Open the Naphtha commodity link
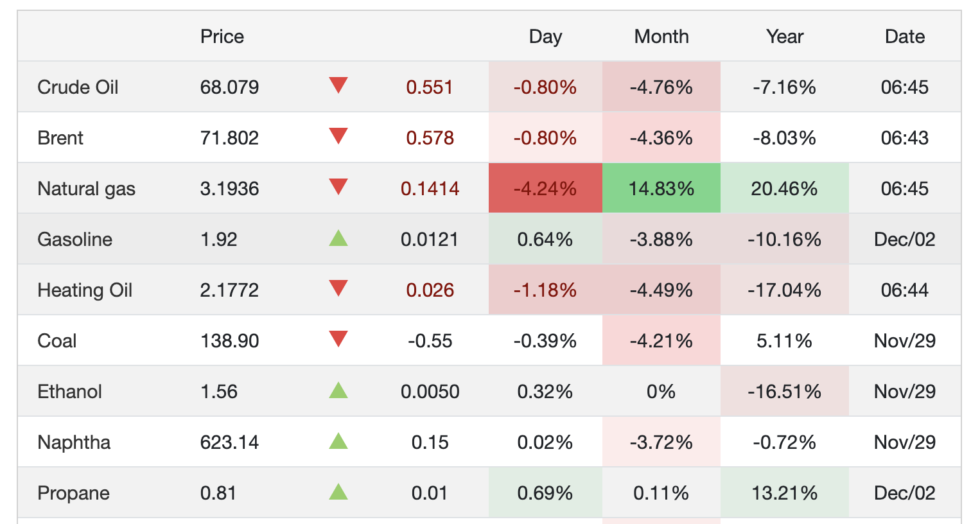This screenshot has width=980, height=524. click(x=74, y=442)
